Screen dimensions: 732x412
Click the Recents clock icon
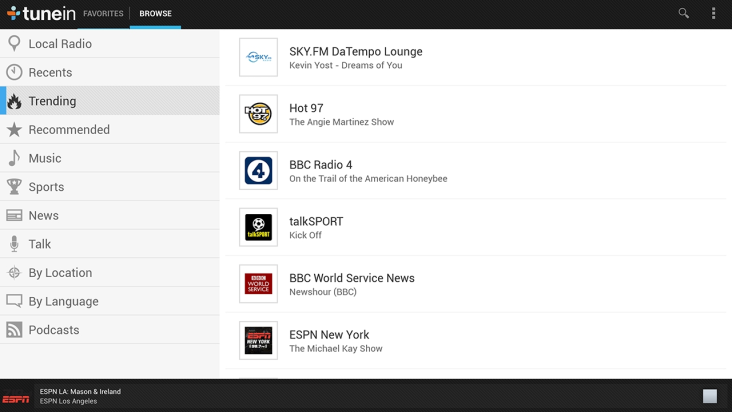click(14, 72)
